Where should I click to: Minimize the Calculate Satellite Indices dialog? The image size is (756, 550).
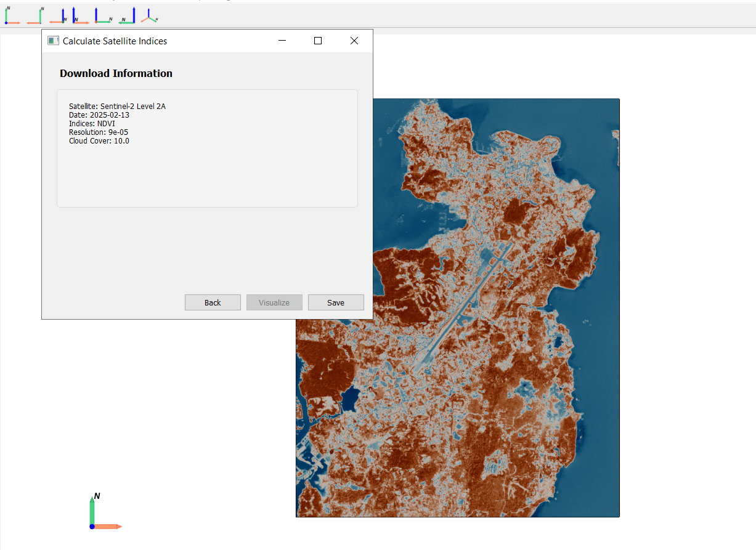click(x=282, y=41)
